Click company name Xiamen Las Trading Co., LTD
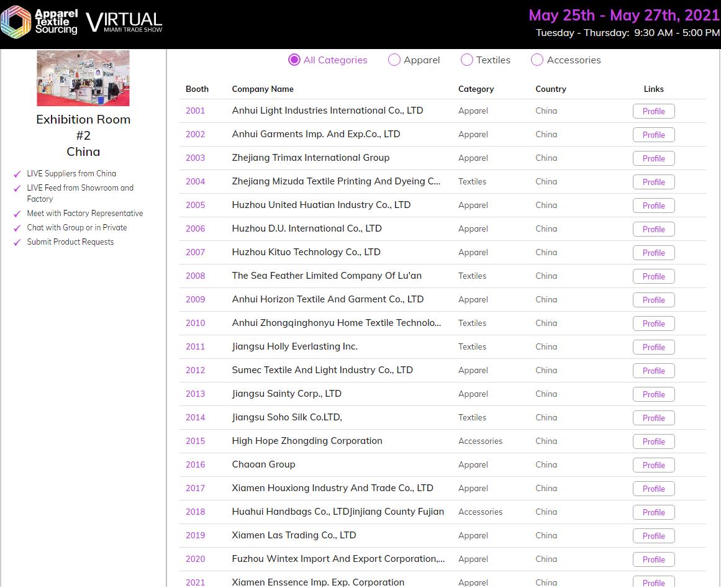Screen dimensions: 721x588 (x=294, y=535)
